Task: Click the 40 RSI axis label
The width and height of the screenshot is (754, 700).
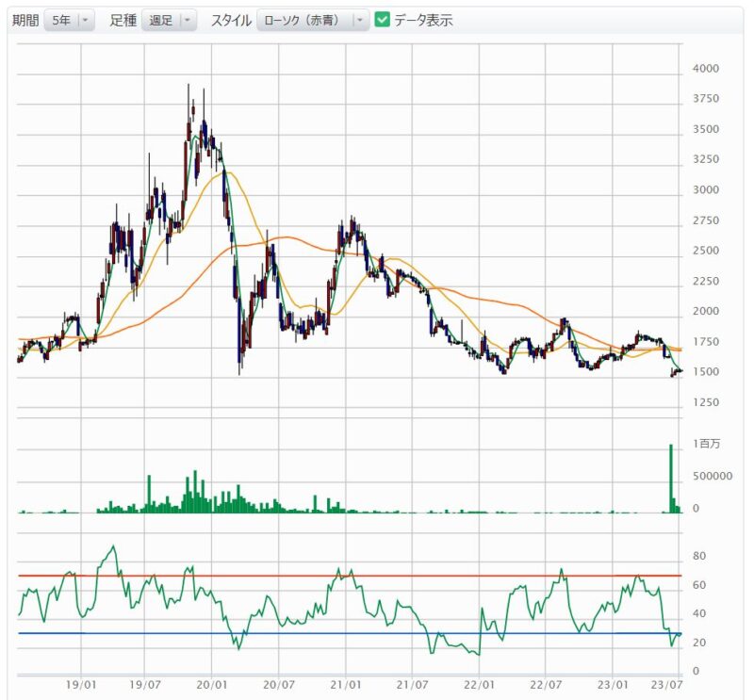Action: click(699, 613)
